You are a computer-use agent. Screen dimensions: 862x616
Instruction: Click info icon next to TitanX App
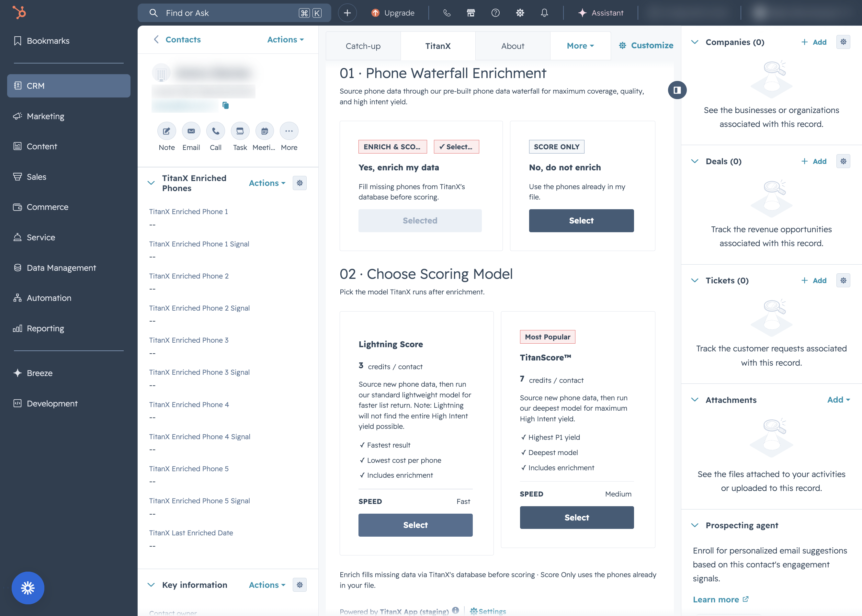(456, 610)
